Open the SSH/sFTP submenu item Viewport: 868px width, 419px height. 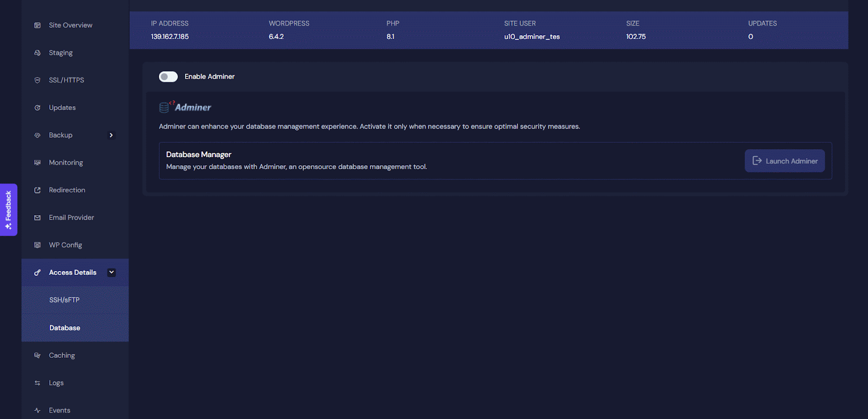65,300
